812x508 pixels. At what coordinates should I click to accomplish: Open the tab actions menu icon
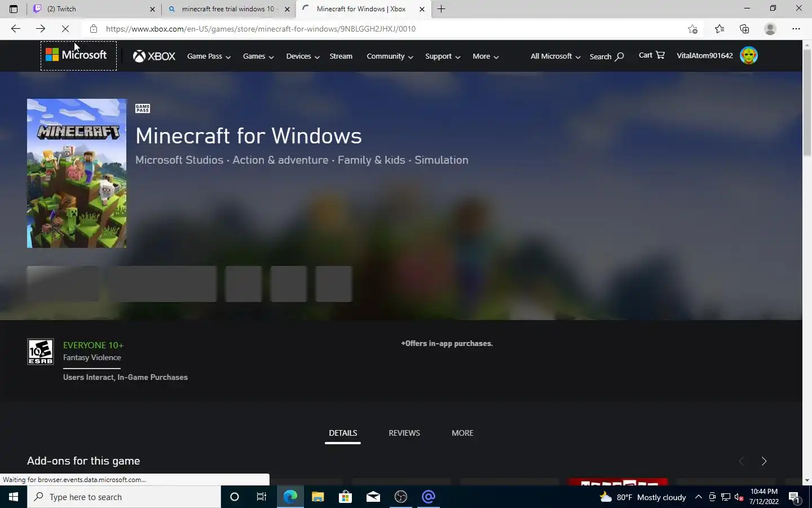click(x=14, y=9)
